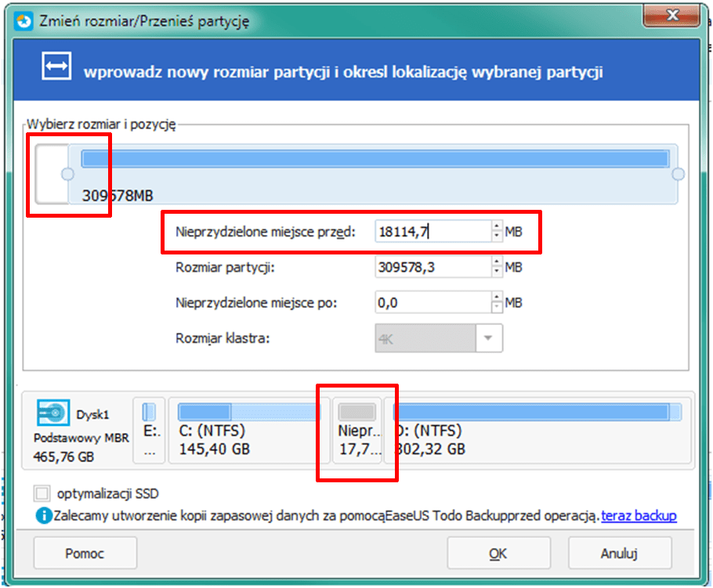Click the blue info icon beside backup recommendation

coord(41,516)
